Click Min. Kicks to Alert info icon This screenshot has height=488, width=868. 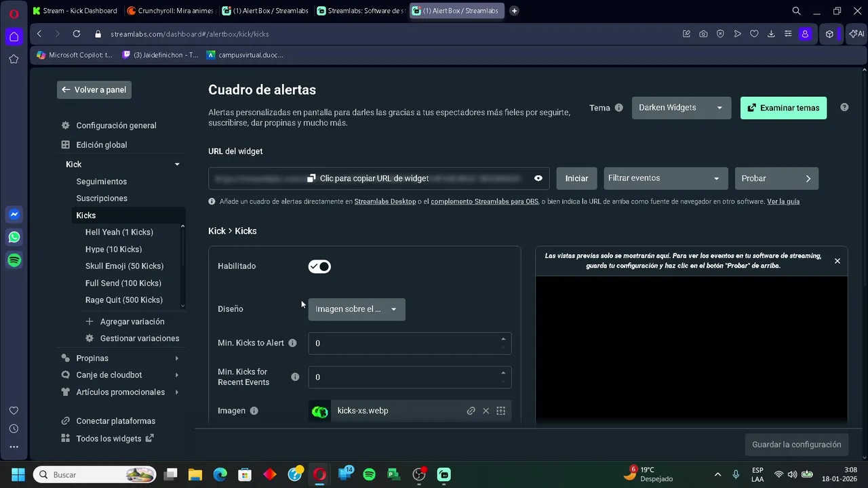[292, 343]
